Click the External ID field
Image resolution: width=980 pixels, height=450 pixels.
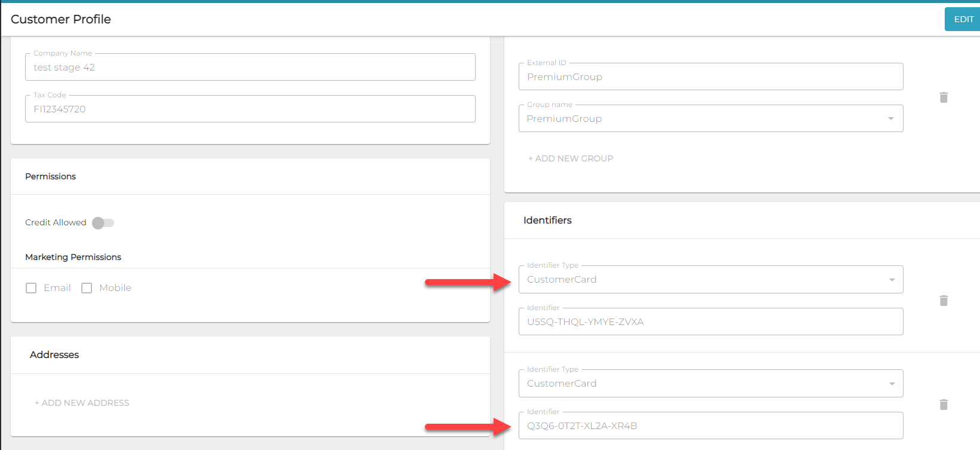tap(710, 77)
